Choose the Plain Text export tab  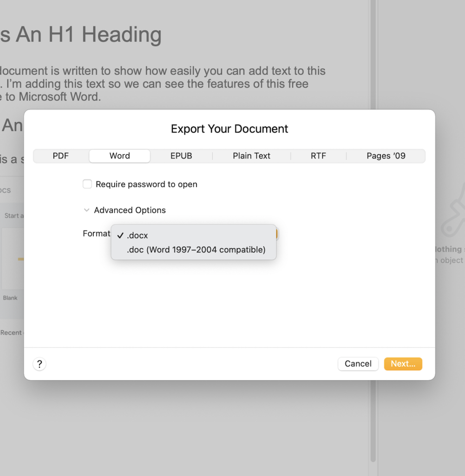tap(251, 156)
